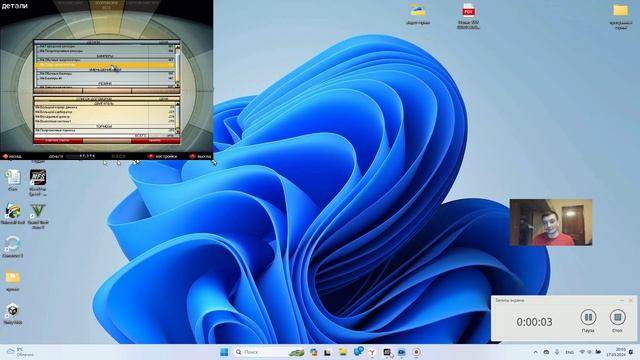Open 'настройки' settings in the game

(162, 156)
